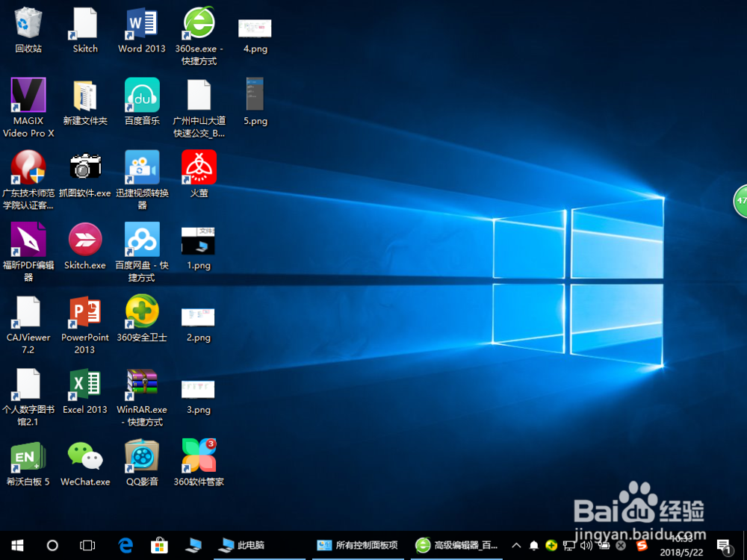Click the 百度音乐 music app icon
Image resolution: width=747 pixels, height=560 pixels.
pos(141,102)
